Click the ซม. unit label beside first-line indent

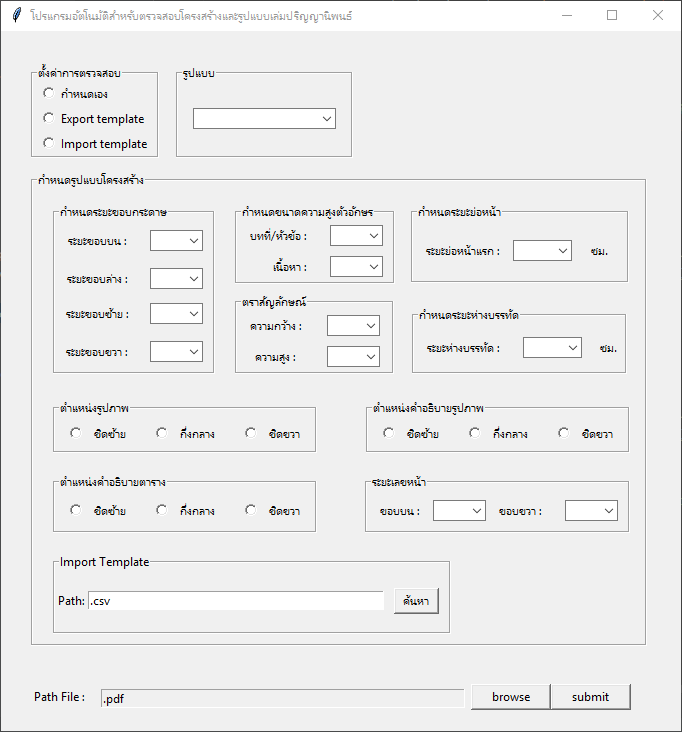click(x=599, y=251)
